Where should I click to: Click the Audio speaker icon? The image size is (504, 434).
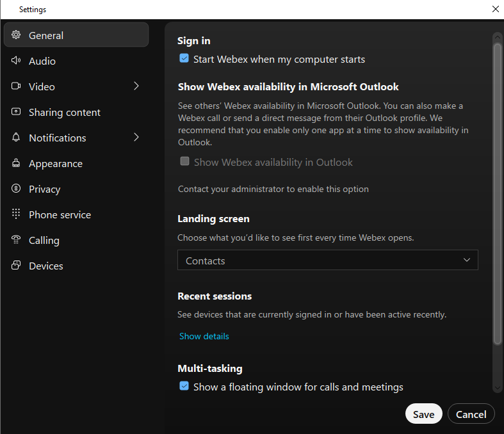[16, 61]
